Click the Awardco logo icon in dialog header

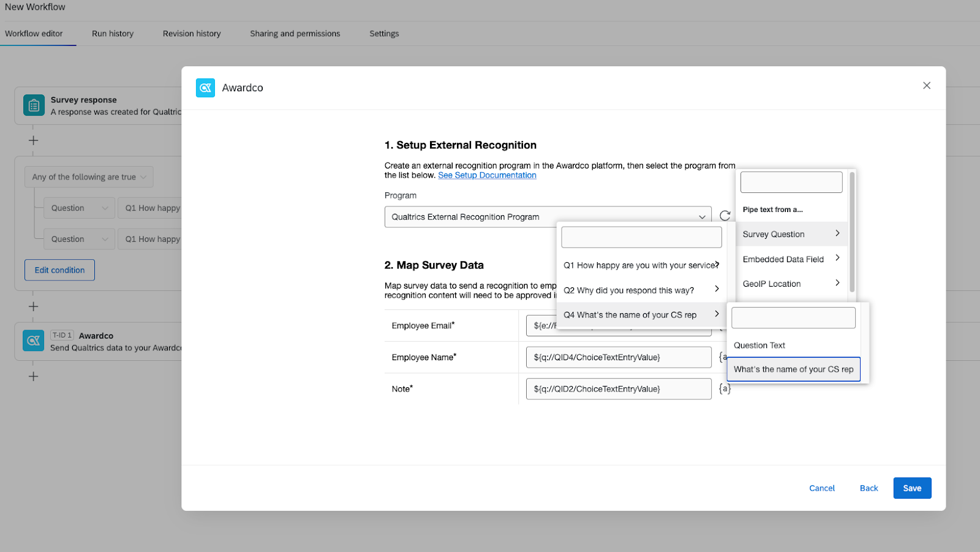tap(205, 88)
